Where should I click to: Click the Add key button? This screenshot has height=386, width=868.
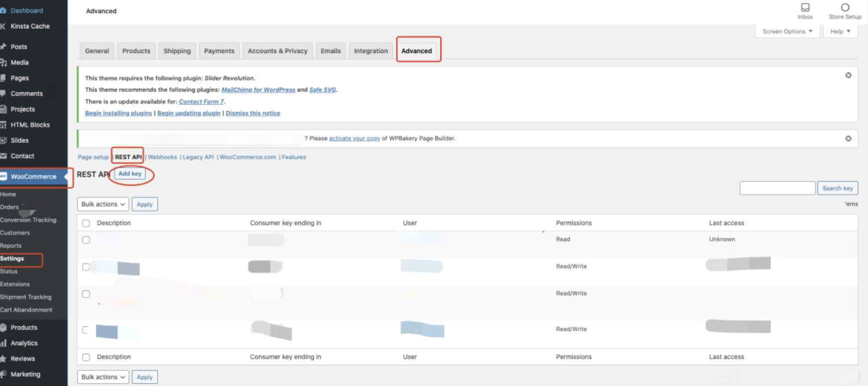point(130,174)
